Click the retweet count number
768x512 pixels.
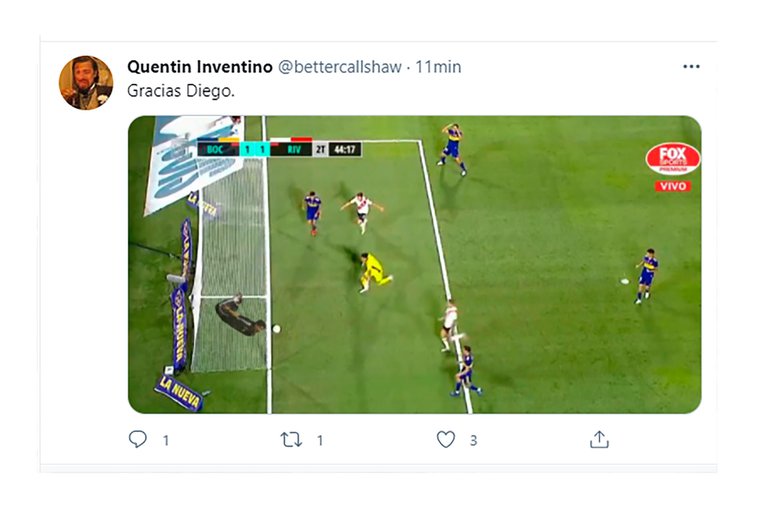320,440
